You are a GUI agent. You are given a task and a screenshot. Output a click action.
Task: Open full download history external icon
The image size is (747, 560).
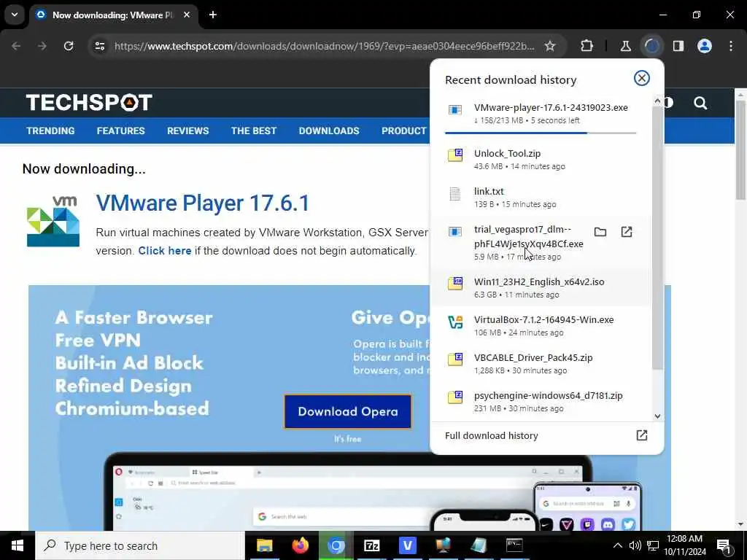[642, 435]
